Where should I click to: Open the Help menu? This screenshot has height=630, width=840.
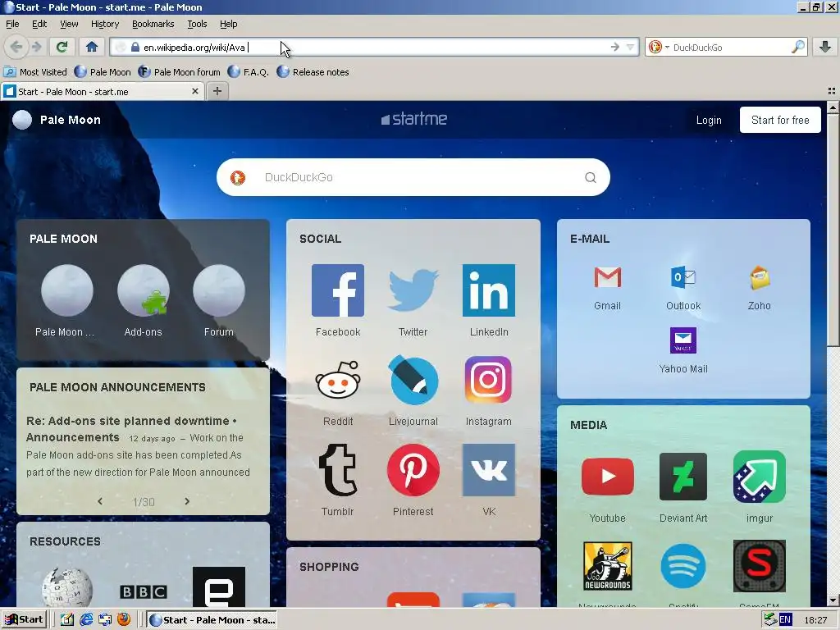pos(228,24)
